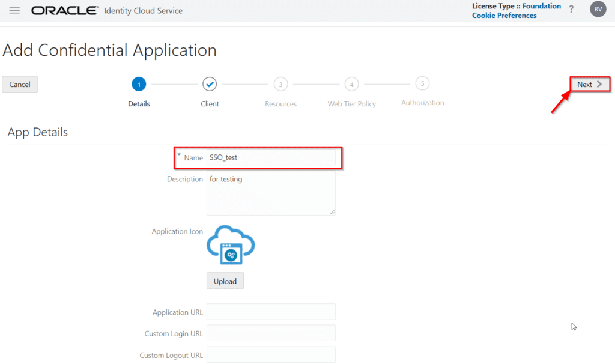The image size is (615, 364).
Task: Click Next to proceed
Action: 589,85
